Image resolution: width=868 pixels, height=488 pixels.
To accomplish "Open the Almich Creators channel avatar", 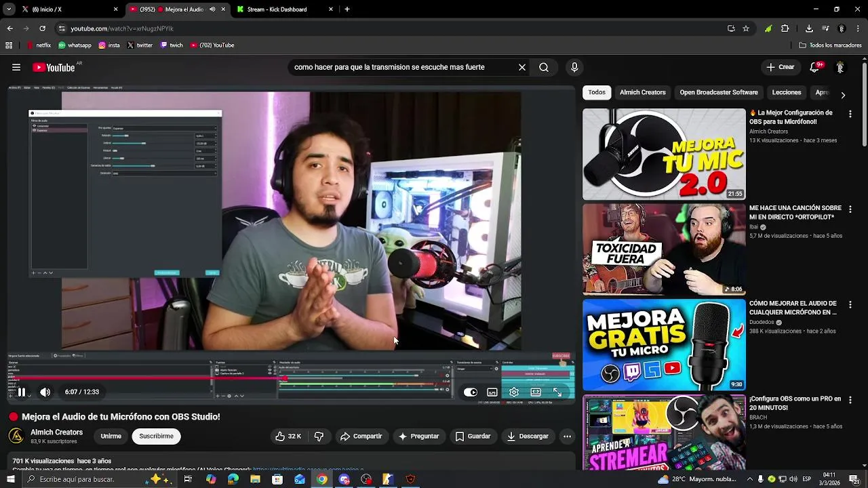I will (x=16, y=436).
